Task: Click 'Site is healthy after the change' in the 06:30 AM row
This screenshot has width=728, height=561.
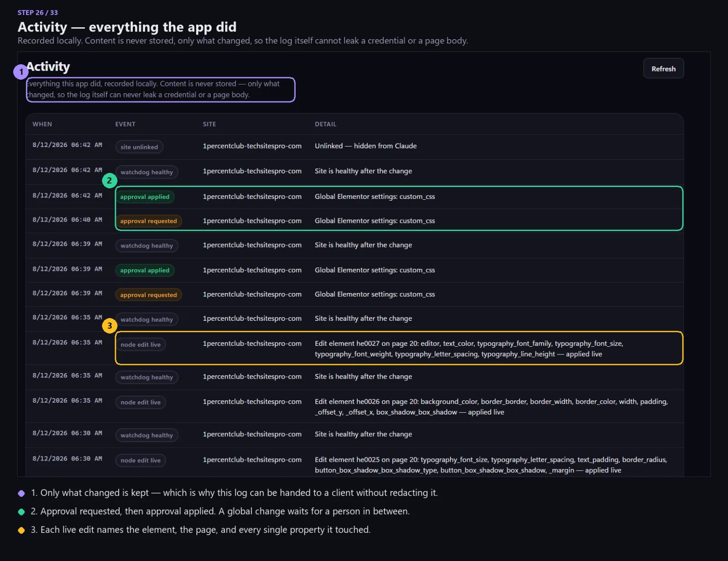Action: pyautogui.click(x=364, y=434)
